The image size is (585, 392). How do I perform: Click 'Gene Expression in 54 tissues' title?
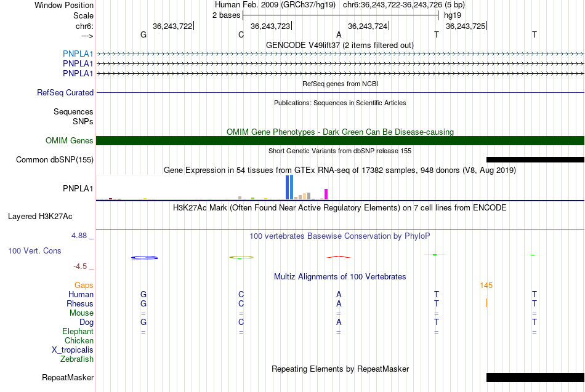pyautogui.click(x=340, y=170)
